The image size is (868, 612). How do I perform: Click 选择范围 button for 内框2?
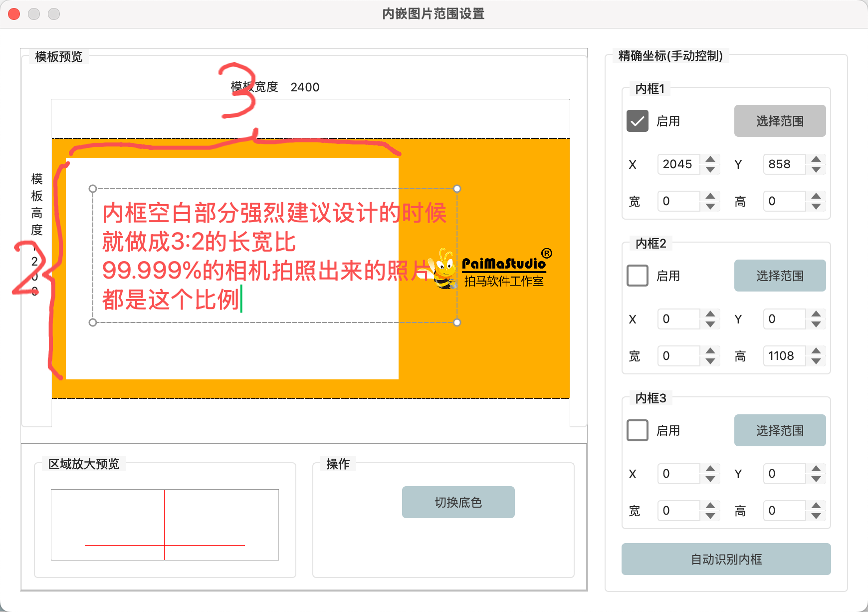tap(780, 276)
